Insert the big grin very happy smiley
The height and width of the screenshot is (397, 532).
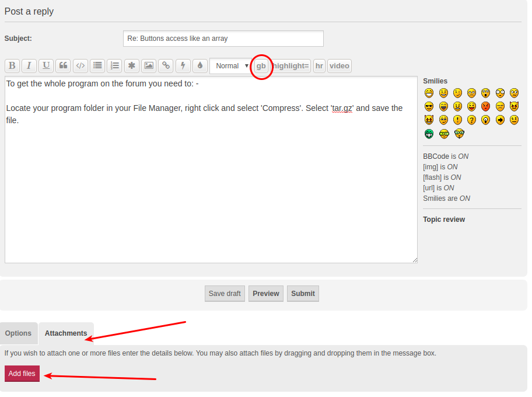tap(429, 93)
